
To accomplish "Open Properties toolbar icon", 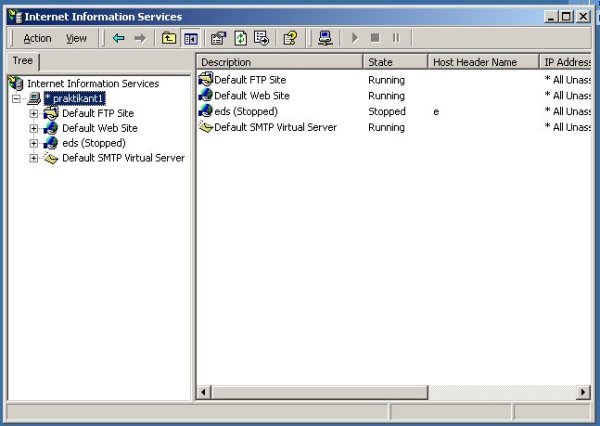I will 219,38.
